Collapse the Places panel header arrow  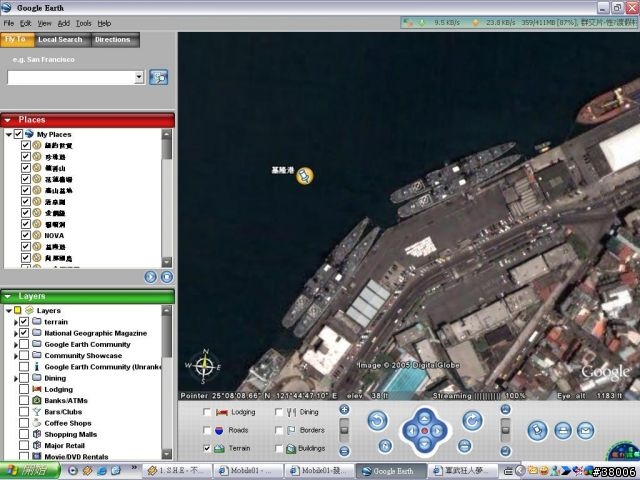coord(7,120)
